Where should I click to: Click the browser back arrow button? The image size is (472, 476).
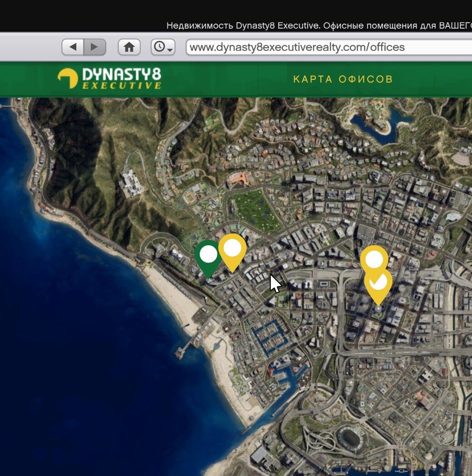(73, 47)
